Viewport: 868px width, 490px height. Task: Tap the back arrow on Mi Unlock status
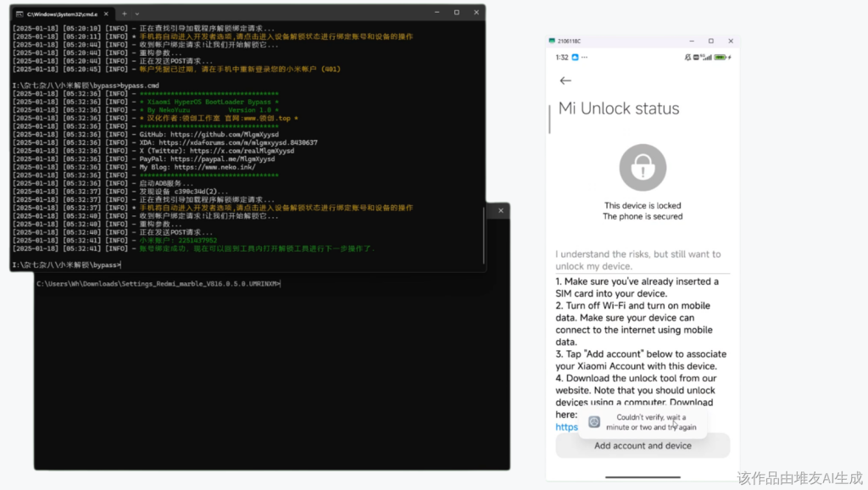tap(565, 81)
